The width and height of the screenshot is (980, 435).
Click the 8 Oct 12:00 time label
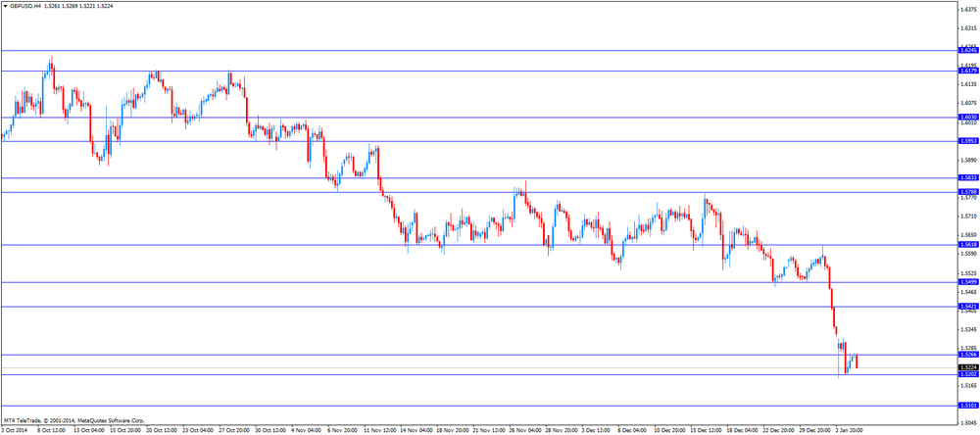coord(51,431)
